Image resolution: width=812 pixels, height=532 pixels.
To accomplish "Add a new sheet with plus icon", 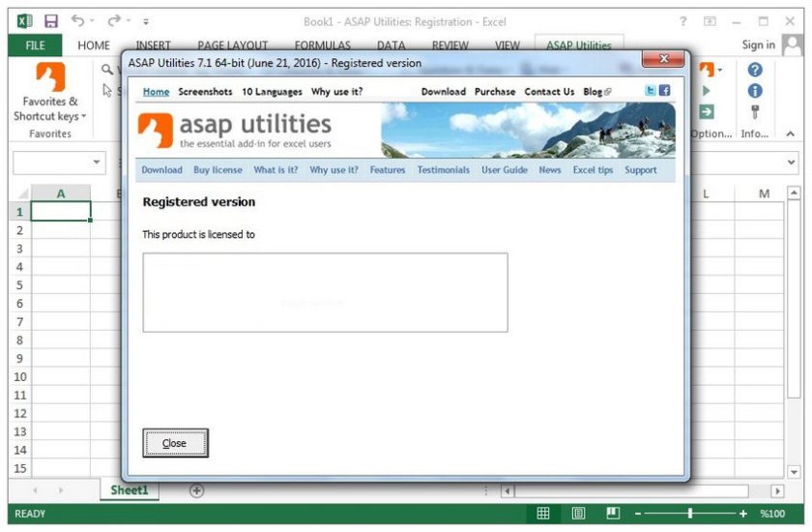I will point(196,490).
